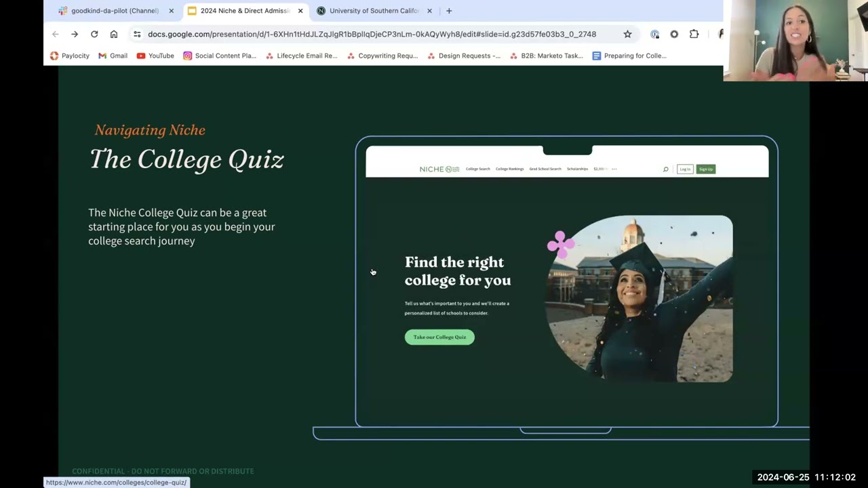Image resolution: width=868 pixels, height=488 pixels.
Task: Click the Niche College Quiz description paragraph
Action: pos(182,226)
